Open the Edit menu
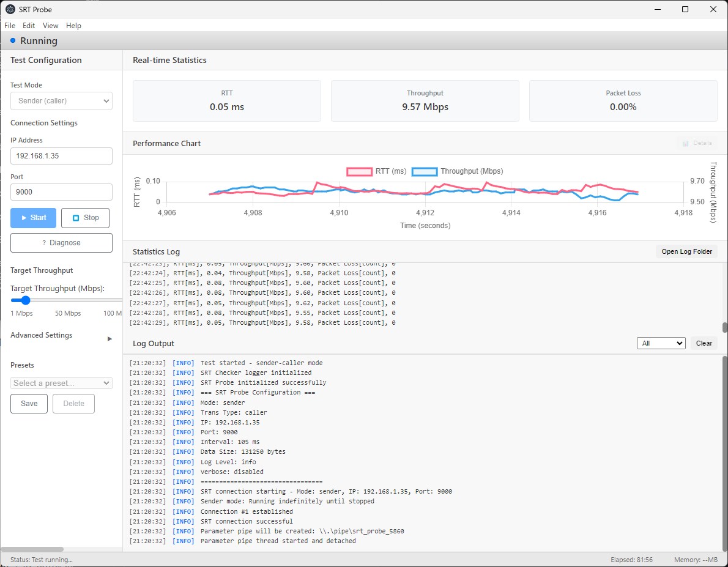 (x=29, y=26)
